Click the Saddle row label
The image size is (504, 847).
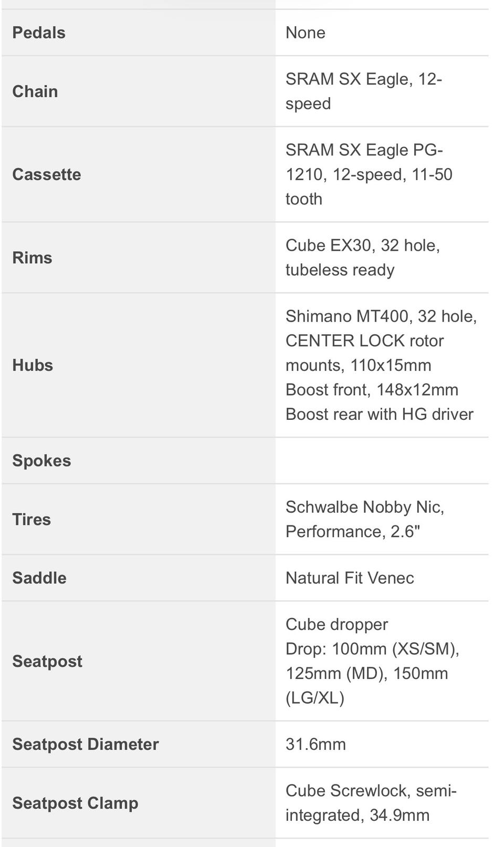[39, 578]
